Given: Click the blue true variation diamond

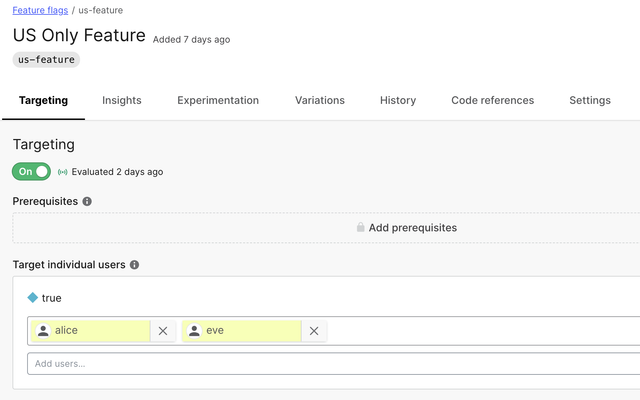Looking at the screenshot, I should point(33,298).
